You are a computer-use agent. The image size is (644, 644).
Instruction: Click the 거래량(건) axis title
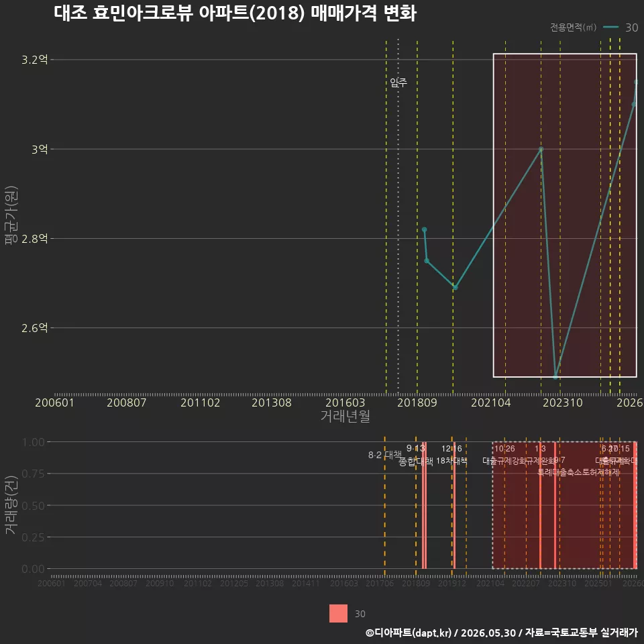11,504
